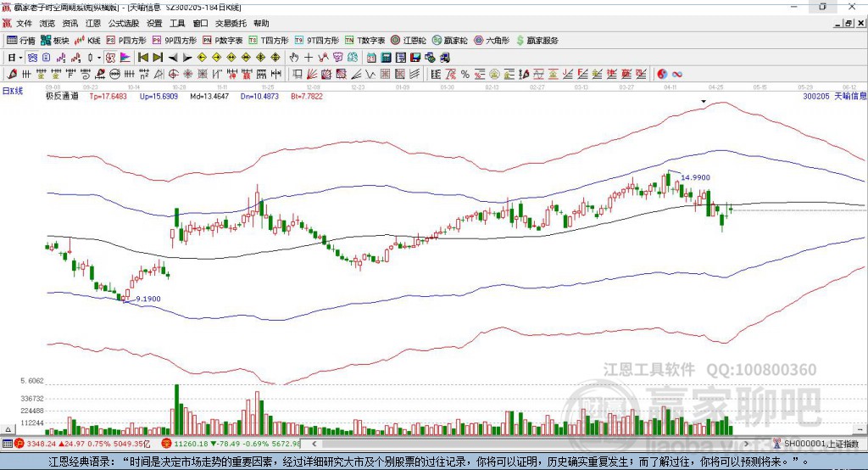Open the T数字表 tool
868x470 pixels.
click(364, 41)
